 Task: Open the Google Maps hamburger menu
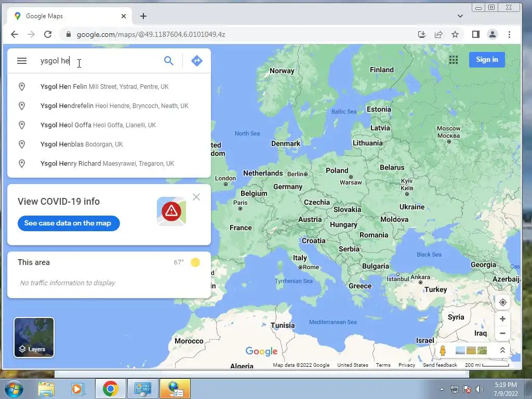coord(22,61)
